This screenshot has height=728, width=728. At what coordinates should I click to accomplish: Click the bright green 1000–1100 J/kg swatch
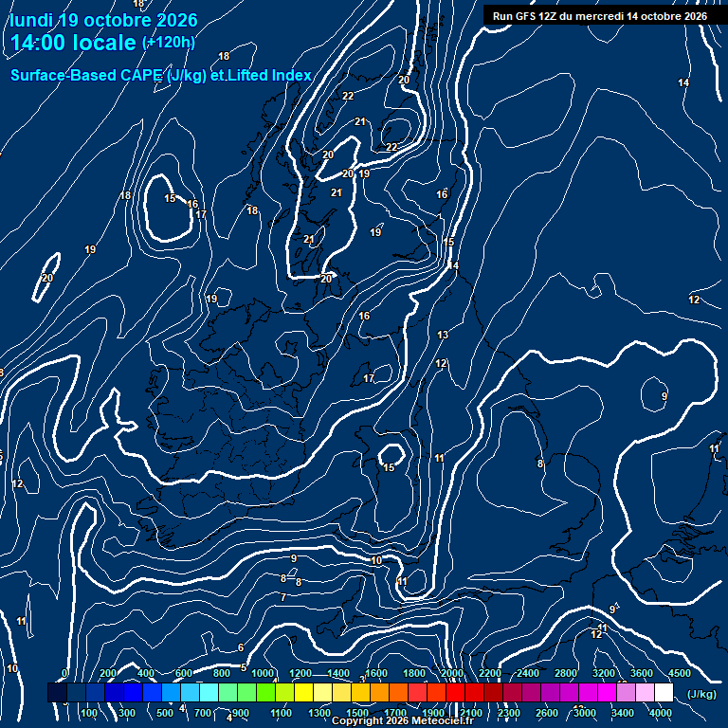click(x=265, y=692)
